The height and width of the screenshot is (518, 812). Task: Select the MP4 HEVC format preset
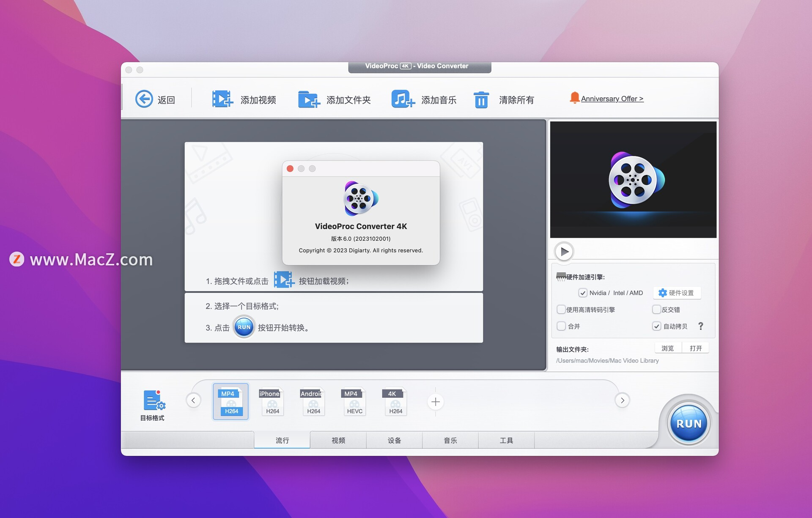pyautogui.click(x=353, y=402)
